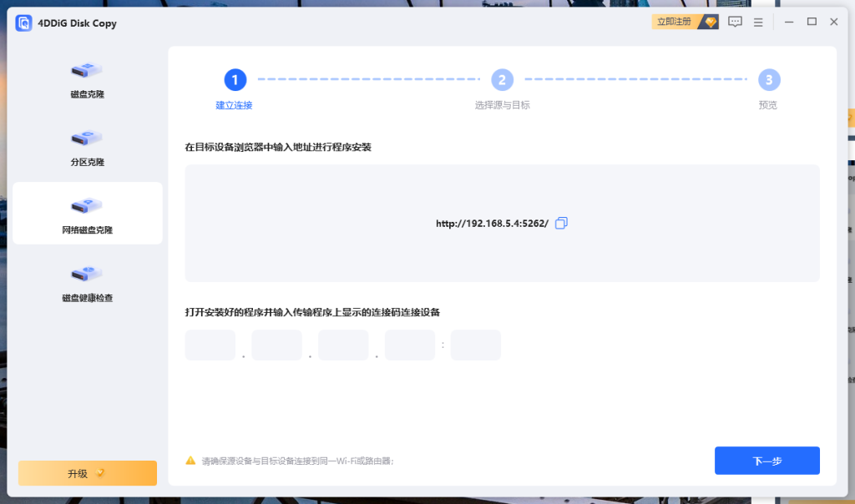This screenshot has height=504, width=855.
Task: Open the feedback chat bubble icon
Action: pos(735,23)
